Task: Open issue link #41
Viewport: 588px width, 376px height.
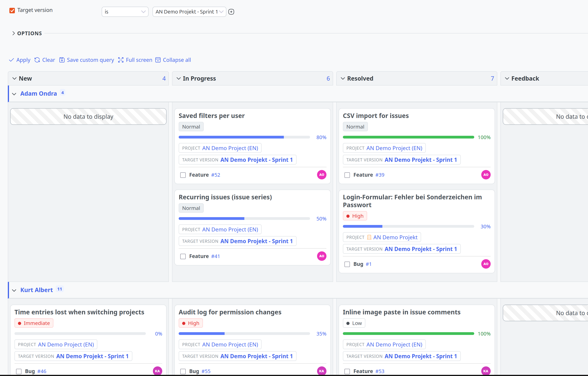Action: 215,256
